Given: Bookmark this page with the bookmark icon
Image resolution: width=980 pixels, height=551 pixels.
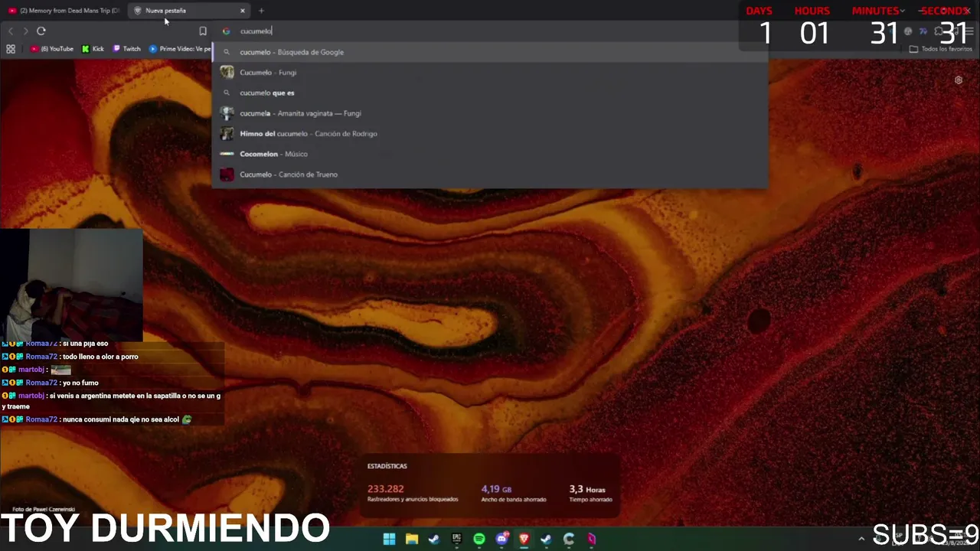Looking at the screenshot, I should (x=203, y=31).
